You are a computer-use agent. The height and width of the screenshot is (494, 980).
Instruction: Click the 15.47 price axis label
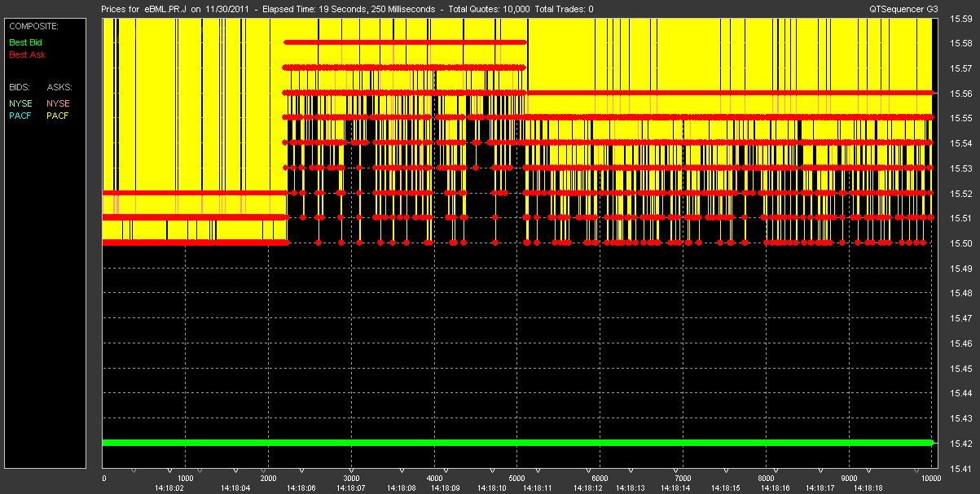pyautogui.click(x=961, y=318)
